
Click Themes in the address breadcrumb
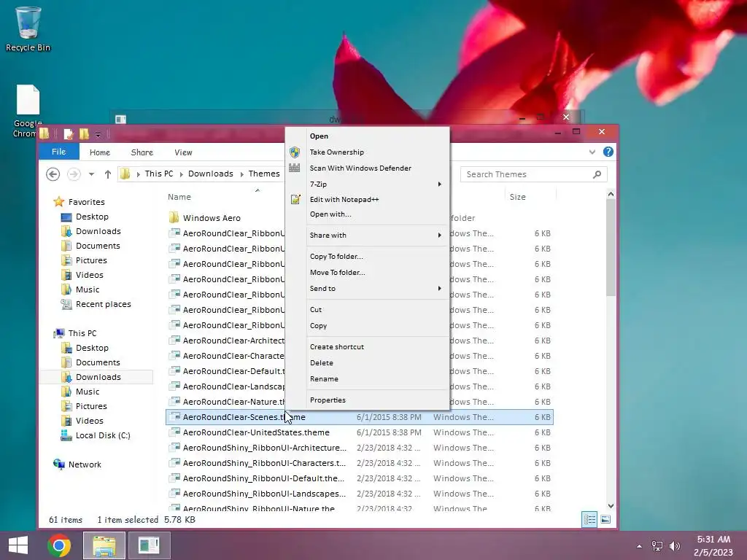coord(264,174)
